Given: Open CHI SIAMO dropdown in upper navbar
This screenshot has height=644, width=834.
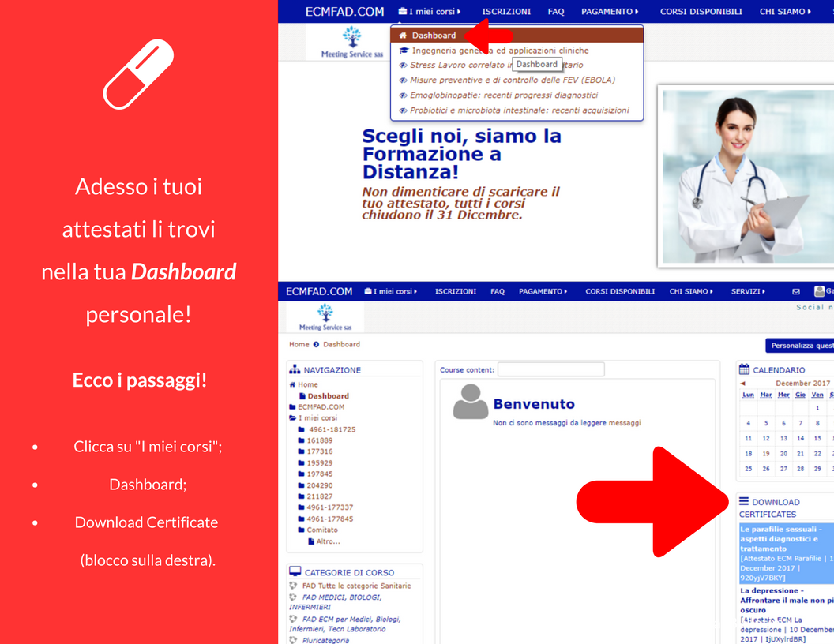Looking at the screenshot, I should (x=785, y=12).
